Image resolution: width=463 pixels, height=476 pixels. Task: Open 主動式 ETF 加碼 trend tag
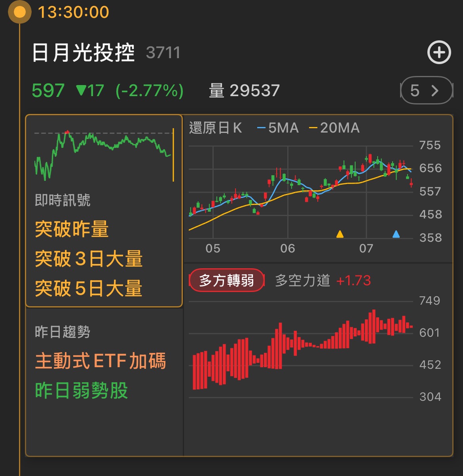click(101, 361)
